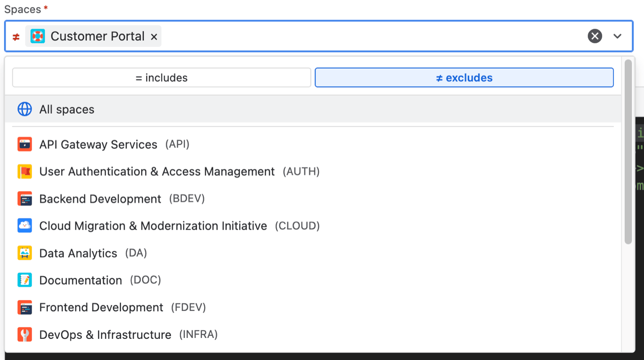Select API Gateway Services (API)
The height and width of the screenshot is (360, 644).
click(313, 144)
